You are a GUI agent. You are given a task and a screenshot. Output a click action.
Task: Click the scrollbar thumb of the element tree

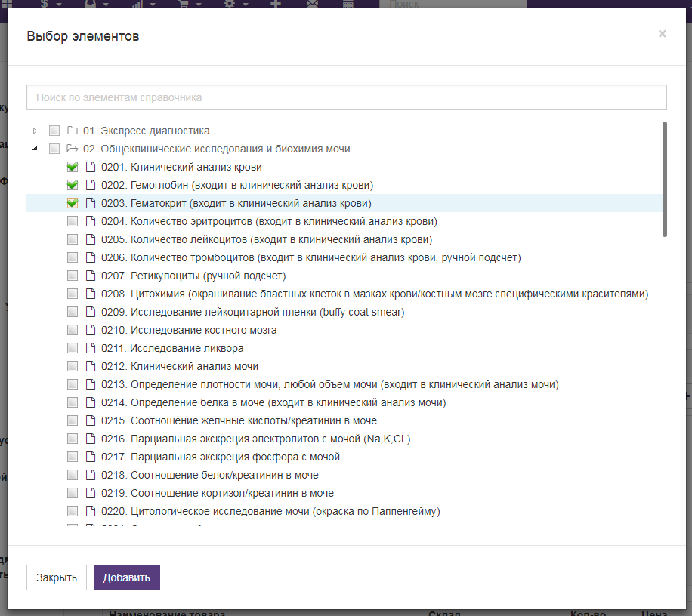[665, 179]
